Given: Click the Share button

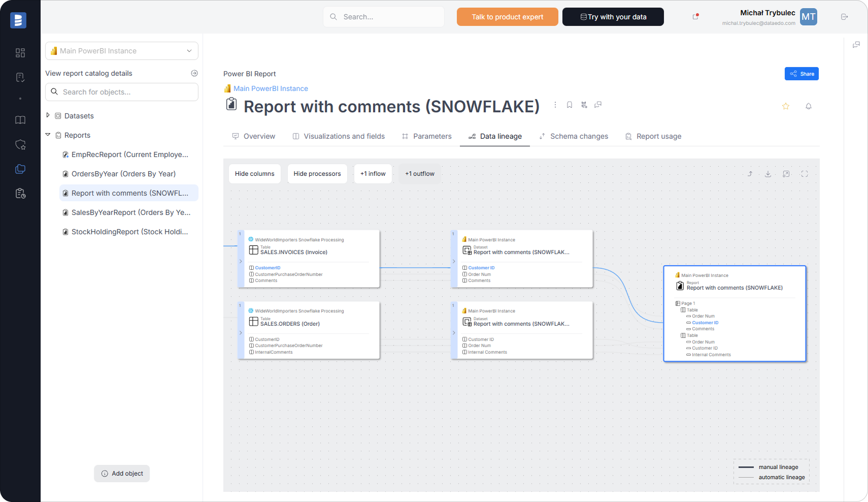Looking at the screenshot, I should point(802,74).
